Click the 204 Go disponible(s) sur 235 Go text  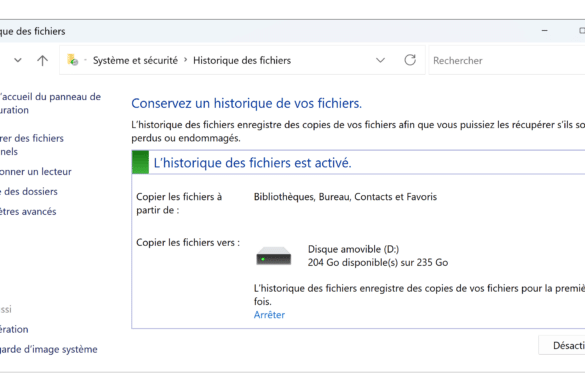click(378, 263)
